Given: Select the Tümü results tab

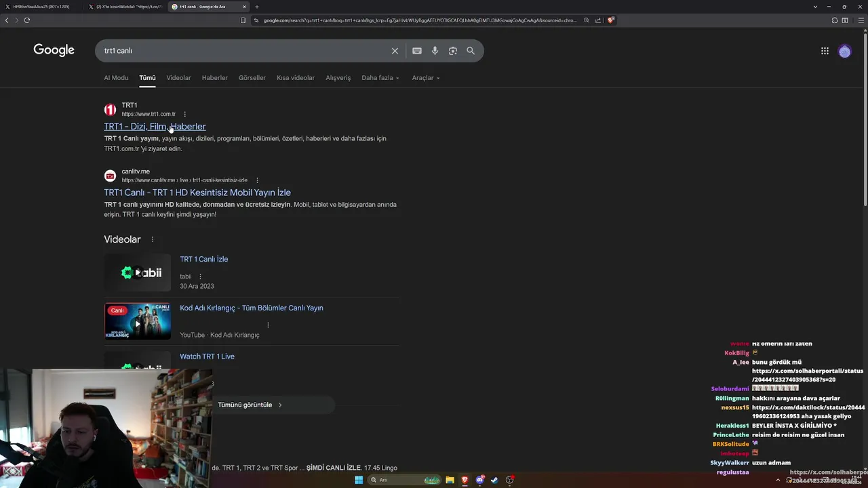Looking at the screenshot, I should [x=147, y=78].
